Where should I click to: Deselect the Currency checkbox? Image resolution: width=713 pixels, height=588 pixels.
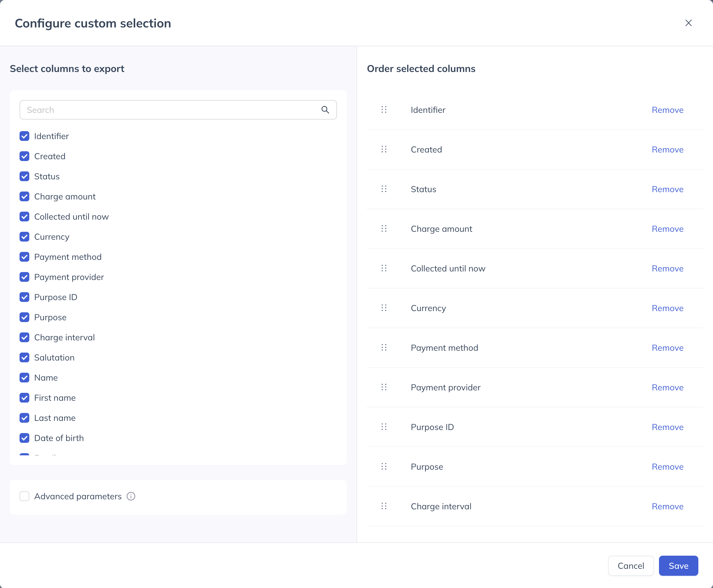pos(24,237)
